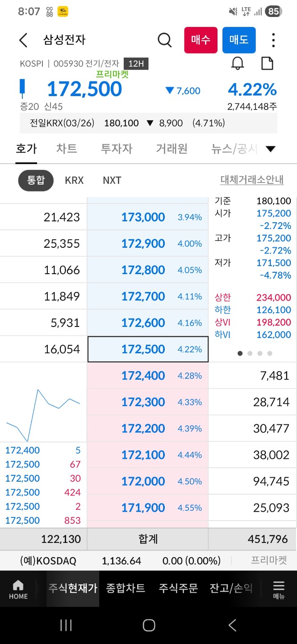Switch to the 차트 tab
The width and height of the screenshot is (297, 644).
67,148
